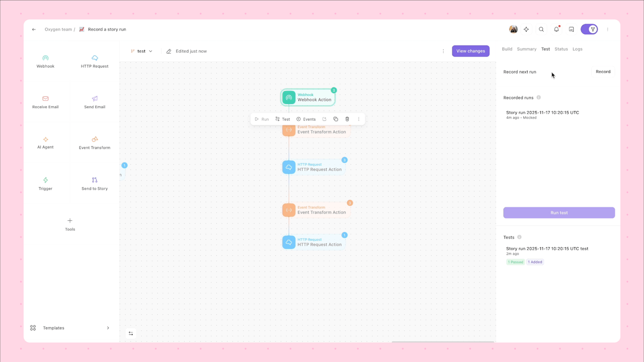The width and height of the screenshot is (644, 362).
Task: Select the AI Agent tool
Action: pos(46,143)
